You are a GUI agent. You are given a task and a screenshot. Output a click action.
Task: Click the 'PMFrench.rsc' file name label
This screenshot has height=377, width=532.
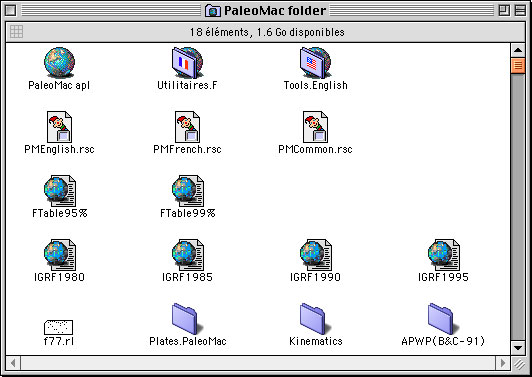click(187, 149)
